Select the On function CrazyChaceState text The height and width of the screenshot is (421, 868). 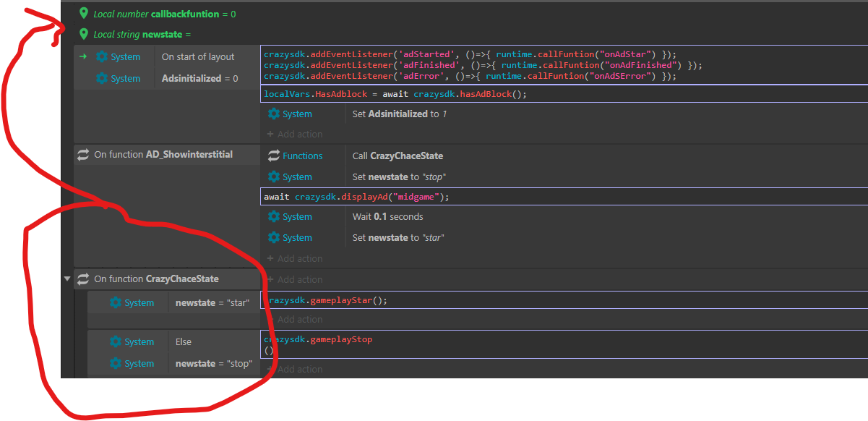click(x=156, y=278)
